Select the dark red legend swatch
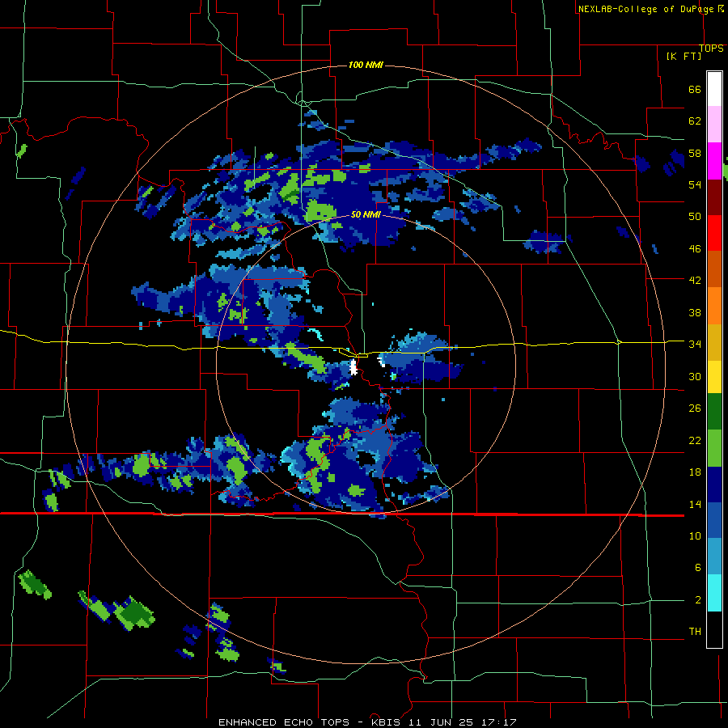 coord(714,197)
